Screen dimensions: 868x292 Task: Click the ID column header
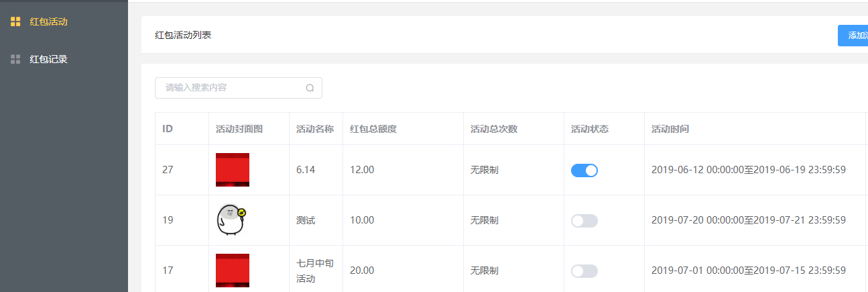pos(168,129)
